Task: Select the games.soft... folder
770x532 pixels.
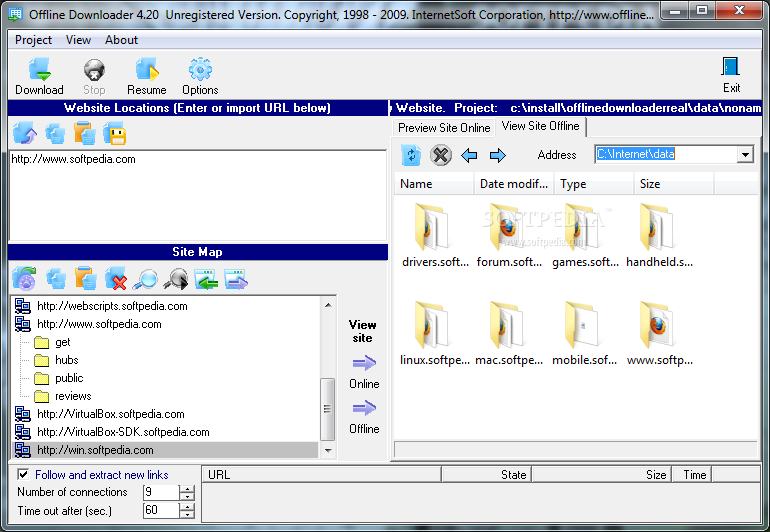Action: coord(585,235)
